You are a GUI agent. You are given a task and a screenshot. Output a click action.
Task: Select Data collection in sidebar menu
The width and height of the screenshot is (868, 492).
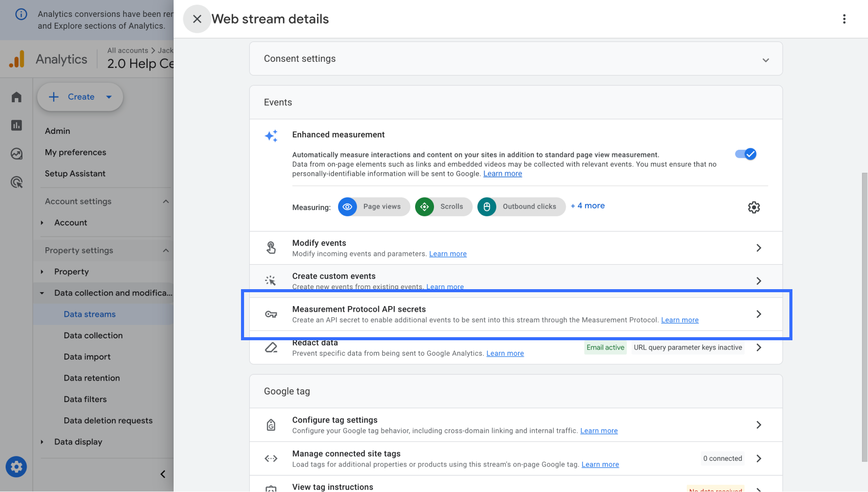93,336
